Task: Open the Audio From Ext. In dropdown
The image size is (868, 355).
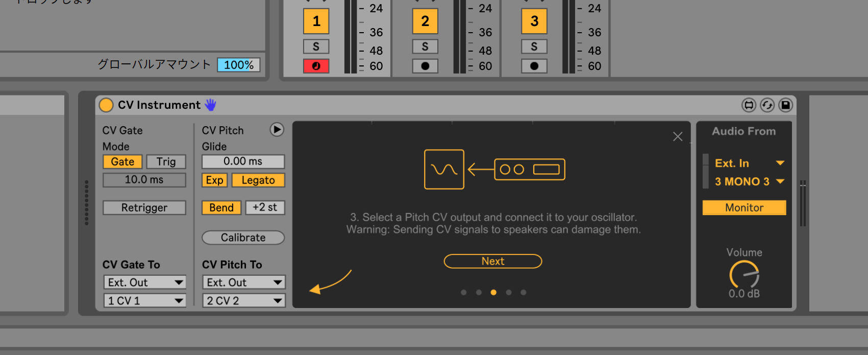Action: click(749, 163)
